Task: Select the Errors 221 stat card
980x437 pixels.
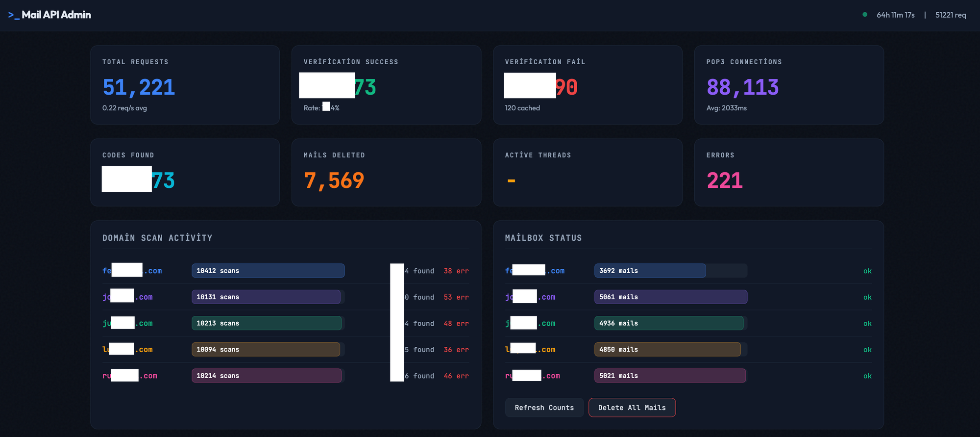Action: click(788, 172)
